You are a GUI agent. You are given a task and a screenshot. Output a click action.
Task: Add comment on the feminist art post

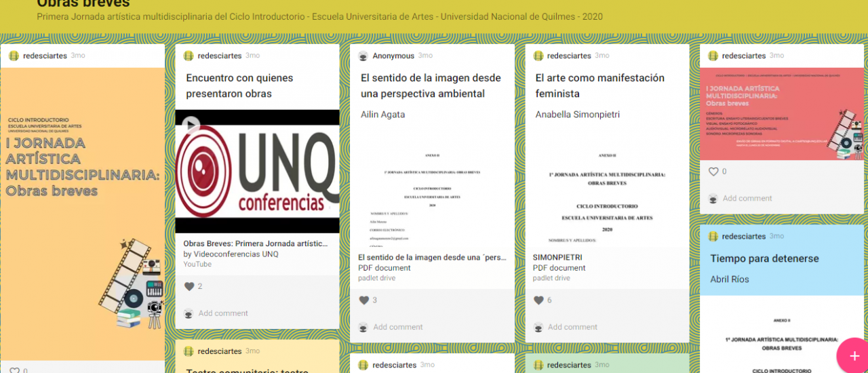[572, 327]
